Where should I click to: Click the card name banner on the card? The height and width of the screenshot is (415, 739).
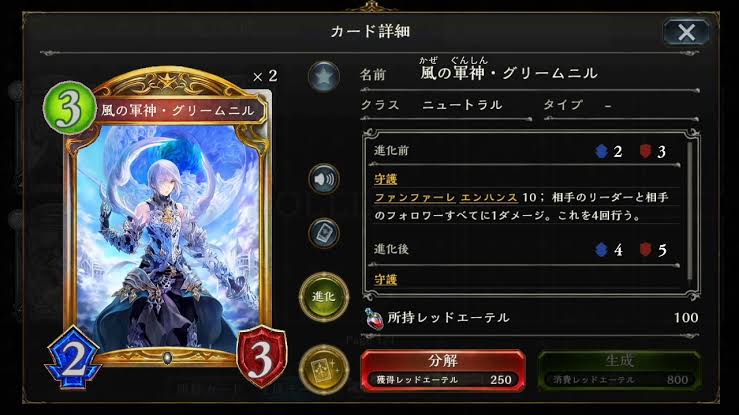178,111
